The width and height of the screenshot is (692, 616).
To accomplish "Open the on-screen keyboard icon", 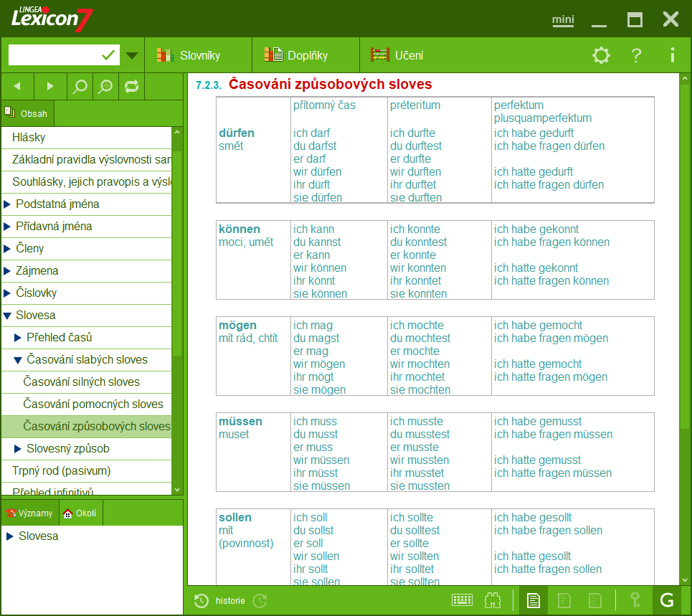I will 463,600.
